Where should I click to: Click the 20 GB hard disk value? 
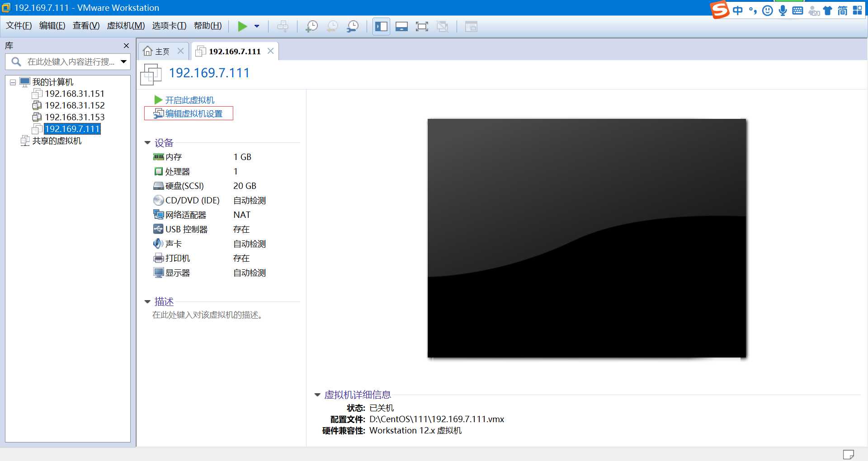tap(245, 186)
